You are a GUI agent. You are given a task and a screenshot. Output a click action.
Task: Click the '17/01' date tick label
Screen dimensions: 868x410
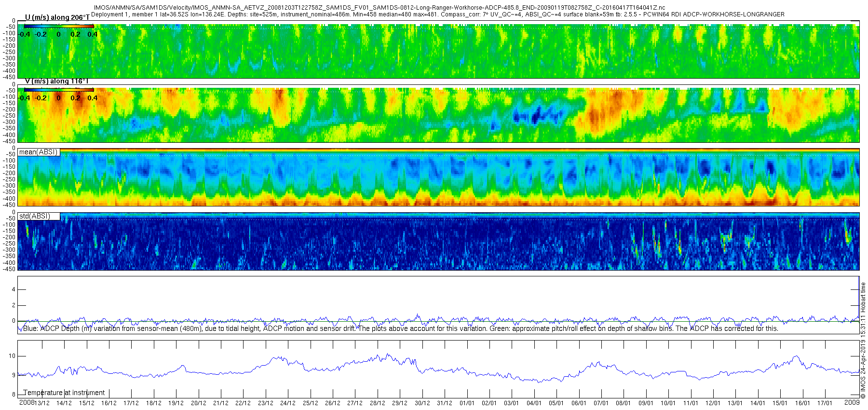point(825,403)
